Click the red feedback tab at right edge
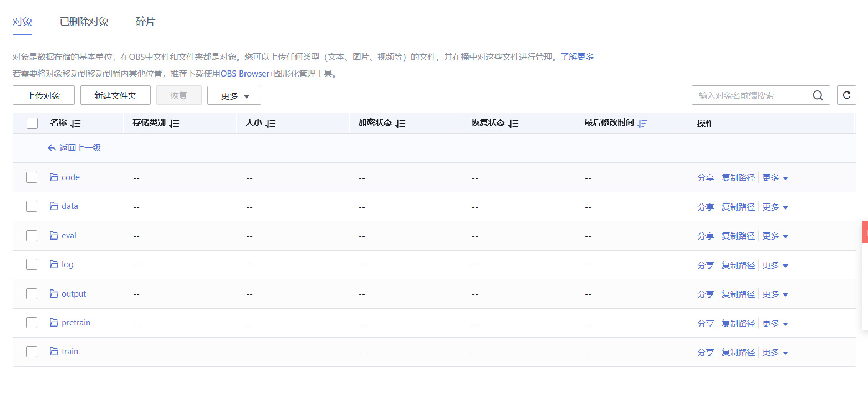868x402 pixels. tap(865, 232)
